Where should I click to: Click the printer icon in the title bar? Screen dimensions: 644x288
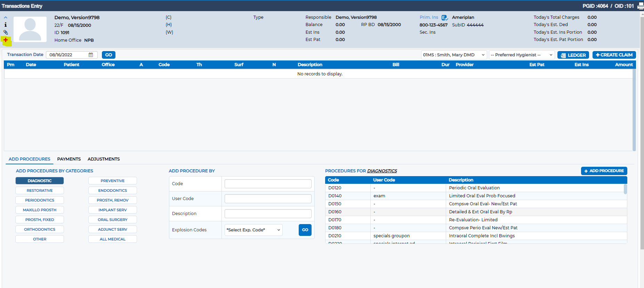pos(641,6)
